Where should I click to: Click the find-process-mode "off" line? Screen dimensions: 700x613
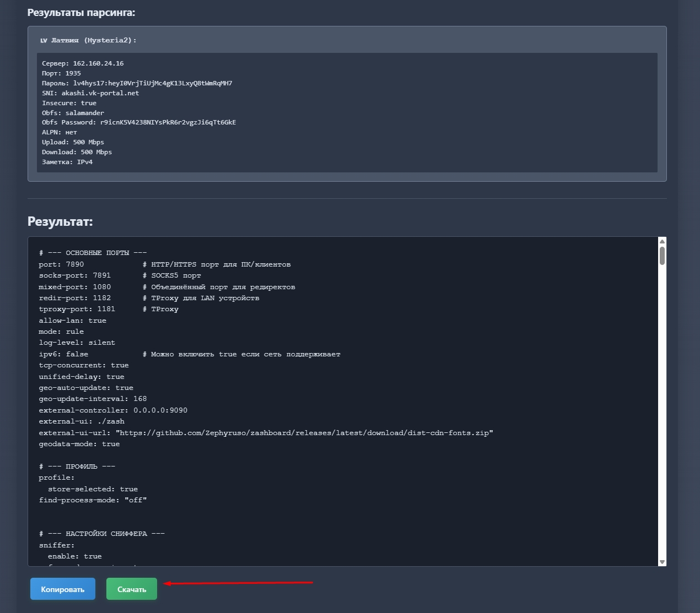(x=93, y=500)
